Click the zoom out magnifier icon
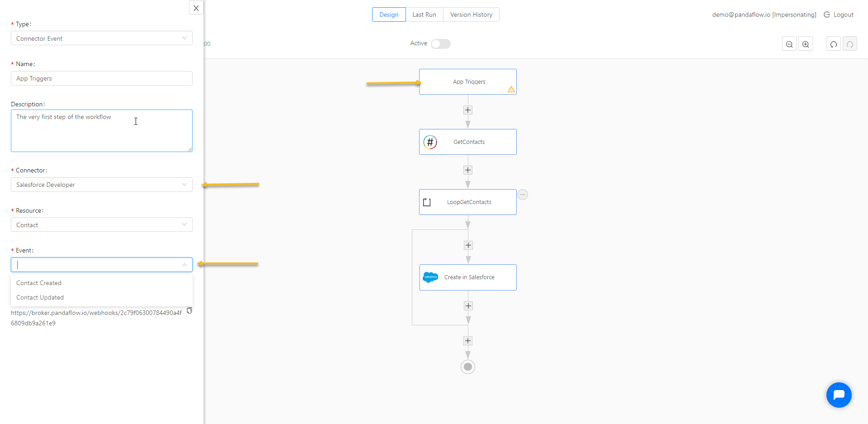 (x=789, y=44)
